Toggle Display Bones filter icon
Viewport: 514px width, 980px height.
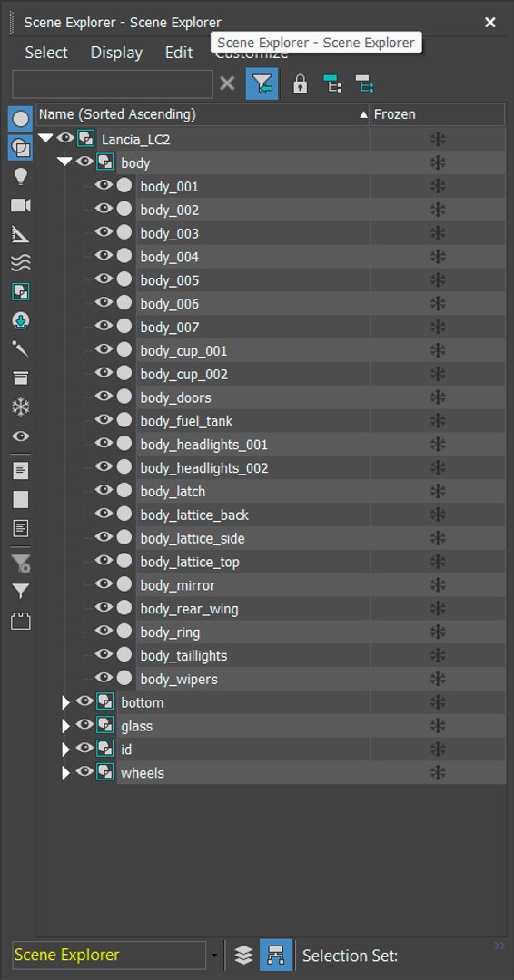click(20, 349)
